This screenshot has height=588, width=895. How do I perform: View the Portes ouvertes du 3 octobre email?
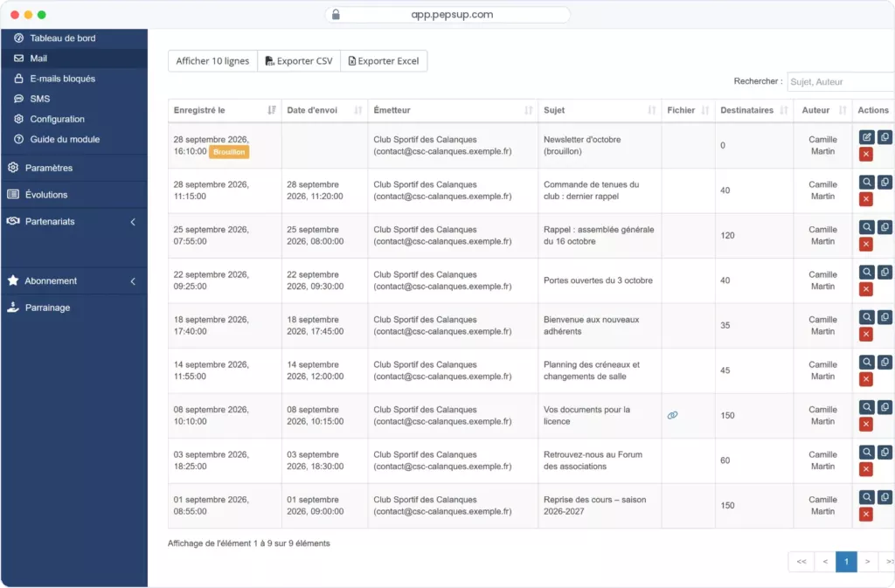click(x=866, y=272)
